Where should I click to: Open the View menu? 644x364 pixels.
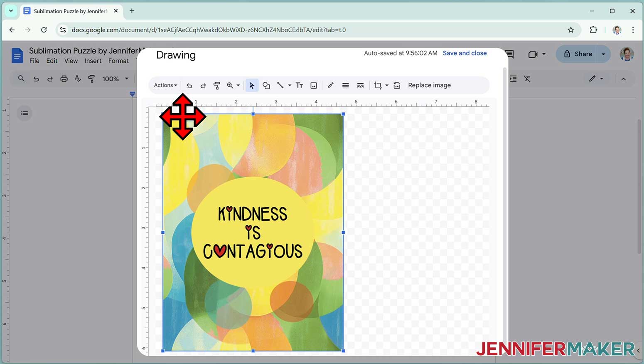71,61
